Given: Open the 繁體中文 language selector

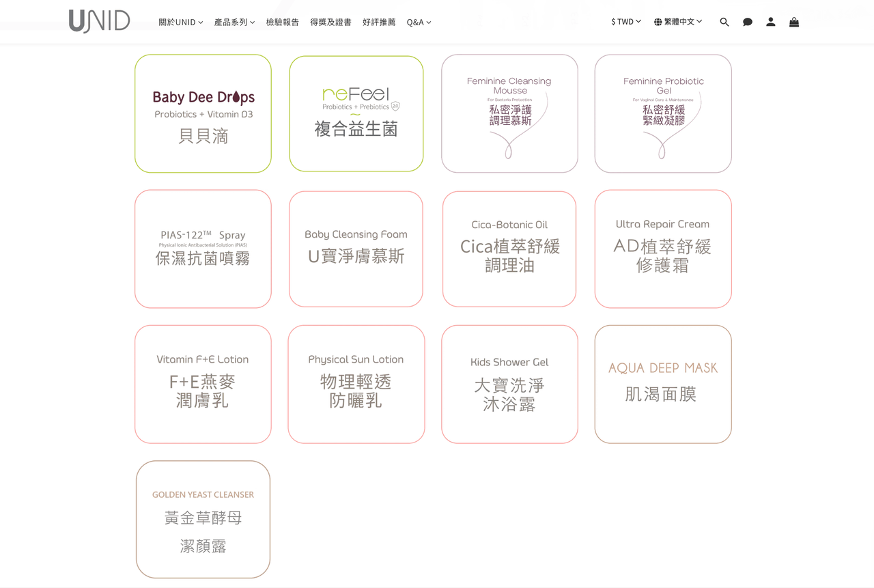Looking at the screenshot, I should point(677,22).
